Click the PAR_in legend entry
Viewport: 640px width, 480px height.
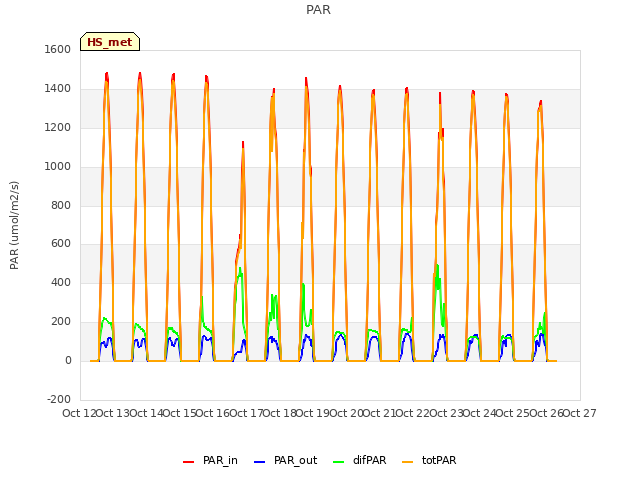(210, 460)
